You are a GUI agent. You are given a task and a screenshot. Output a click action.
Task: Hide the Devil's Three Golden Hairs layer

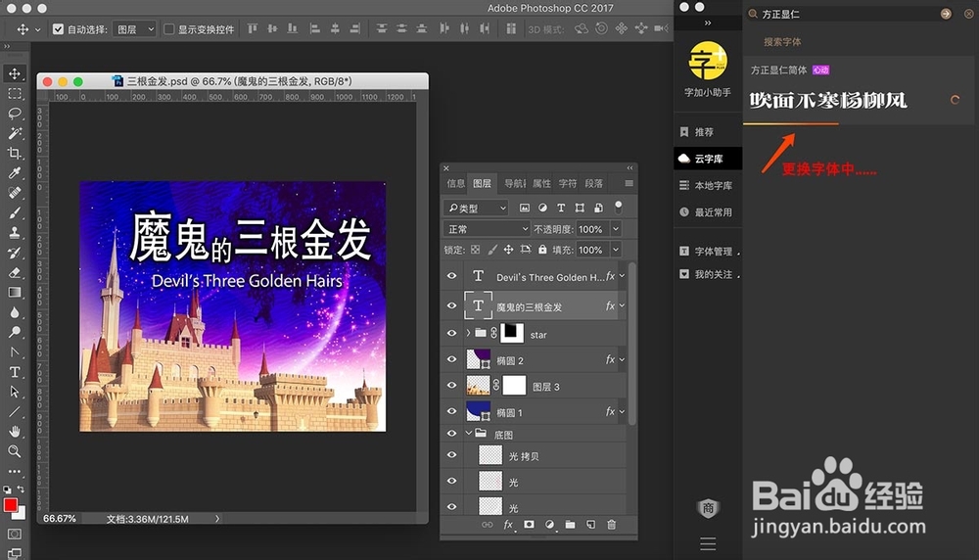pyautogui.click(x=451, y=276)
